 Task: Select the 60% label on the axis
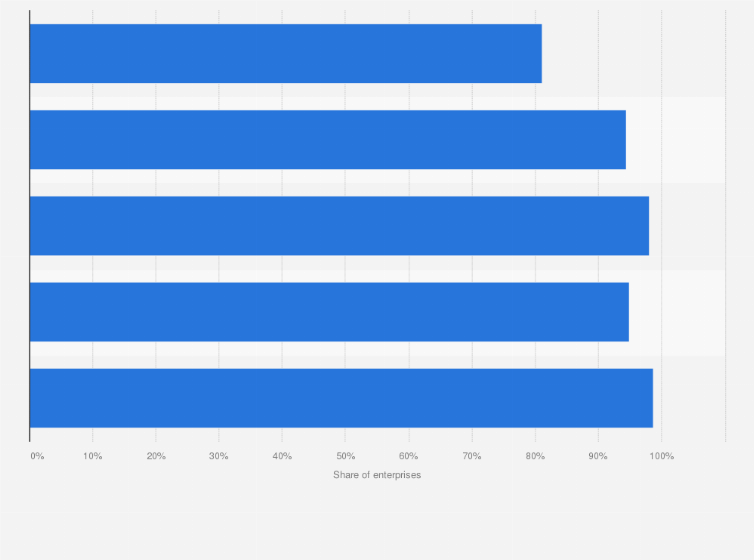[408, 457]
